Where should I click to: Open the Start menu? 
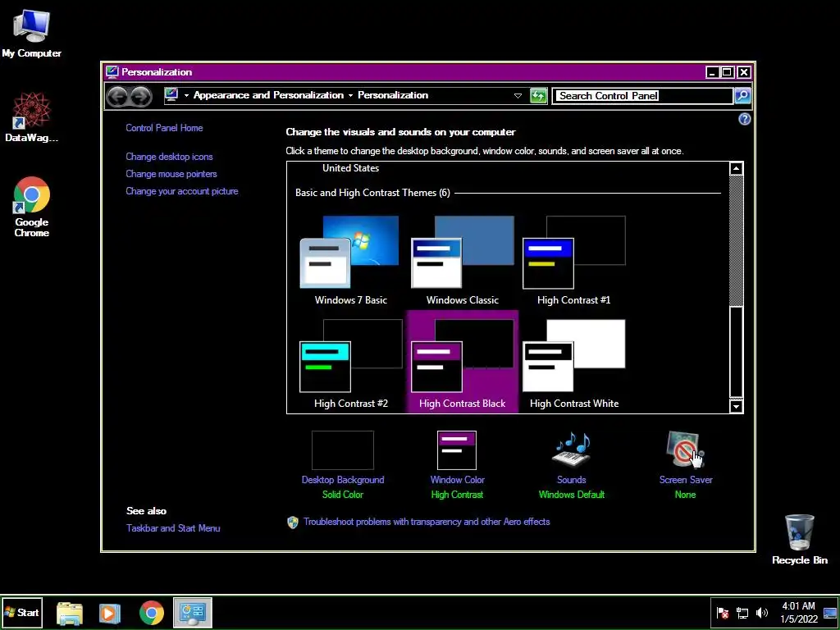21,612
